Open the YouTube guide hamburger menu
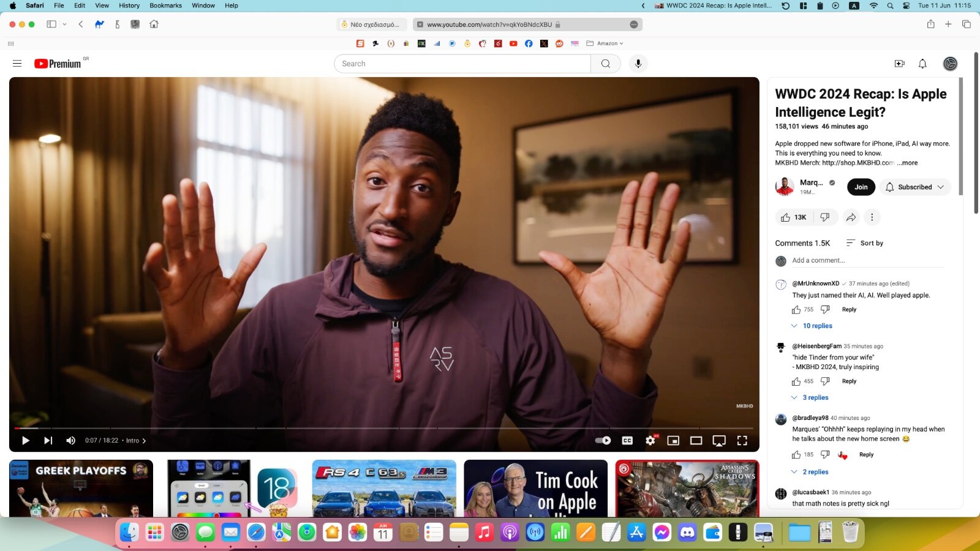The image size is (980, 551). point(17,64)
